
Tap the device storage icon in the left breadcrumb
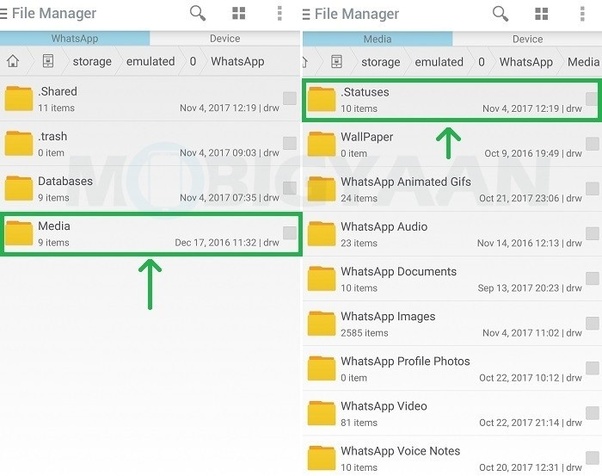click(x=48, y=61)
